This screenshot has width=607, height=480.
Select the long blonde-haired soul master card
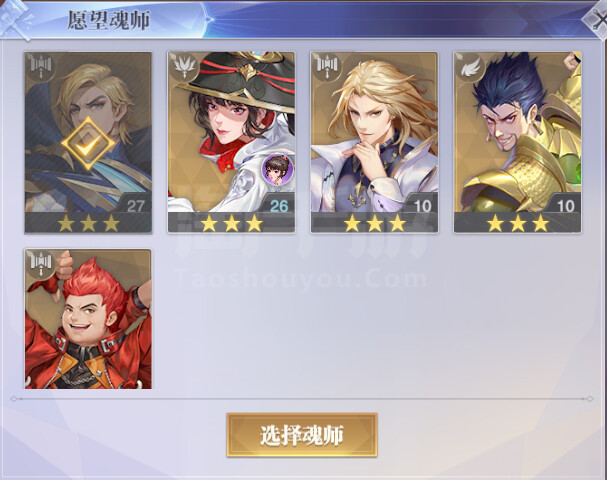pos(374,142)
